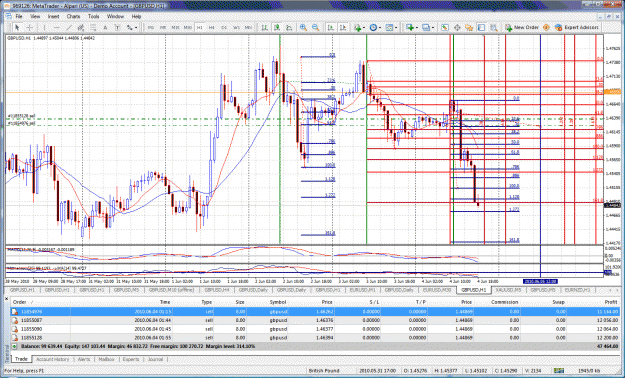The height and width of the screenshot is (378, 625).
Task: Switch to D1 timeframe
Action: coord(224,28)
